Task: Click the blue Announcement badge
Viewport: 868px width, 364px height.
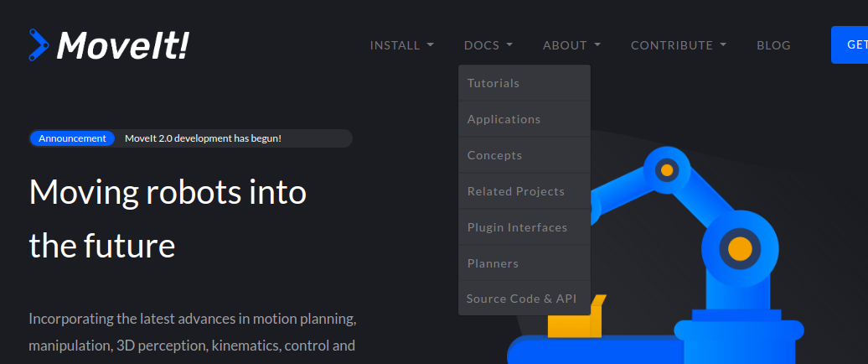Action: click(x=73, y=138)
